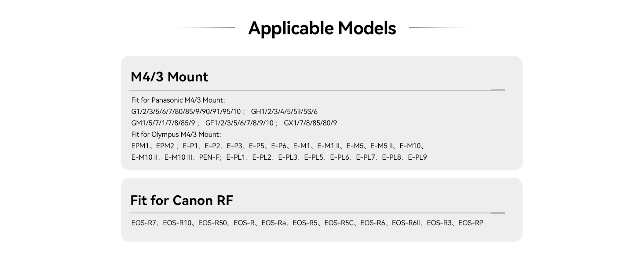Select the EOS-Ra camera model
The height and width of the screenshot is (264, 644).
(x=274, y=223)
